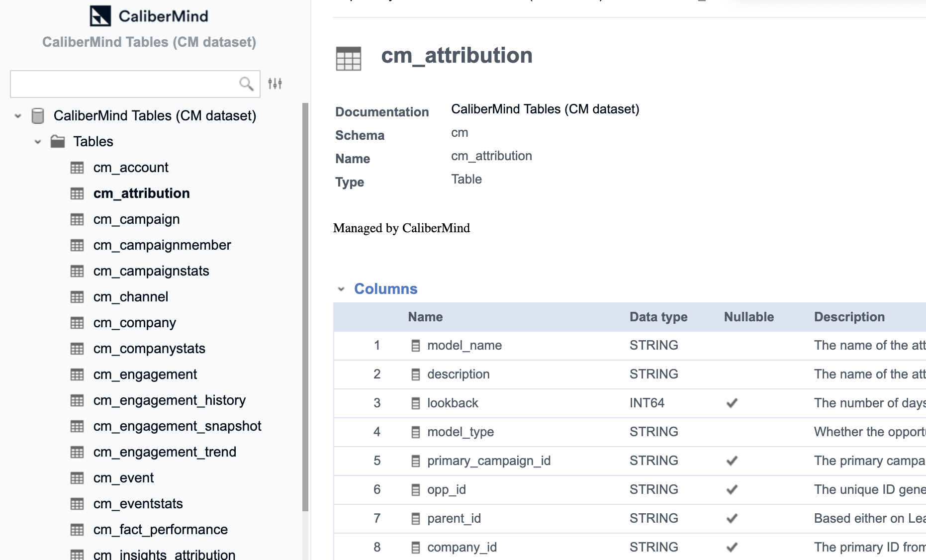Image resolution: width=926 pixels, height=560 pixels.
Task: Click the description column name in row 2
Action: [459, 374]
